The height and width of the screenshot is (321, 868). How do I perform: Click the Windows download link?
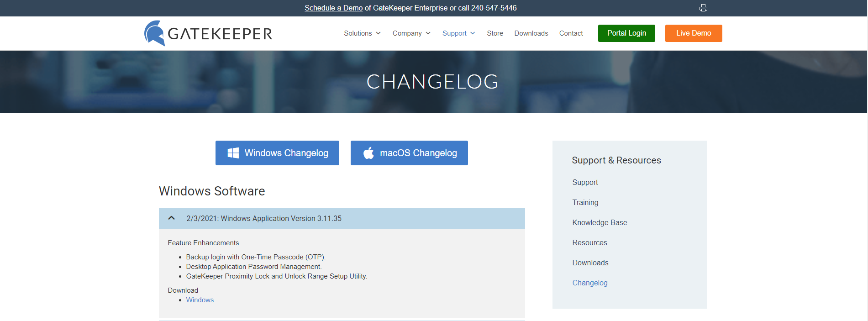[x=200, y=300]
